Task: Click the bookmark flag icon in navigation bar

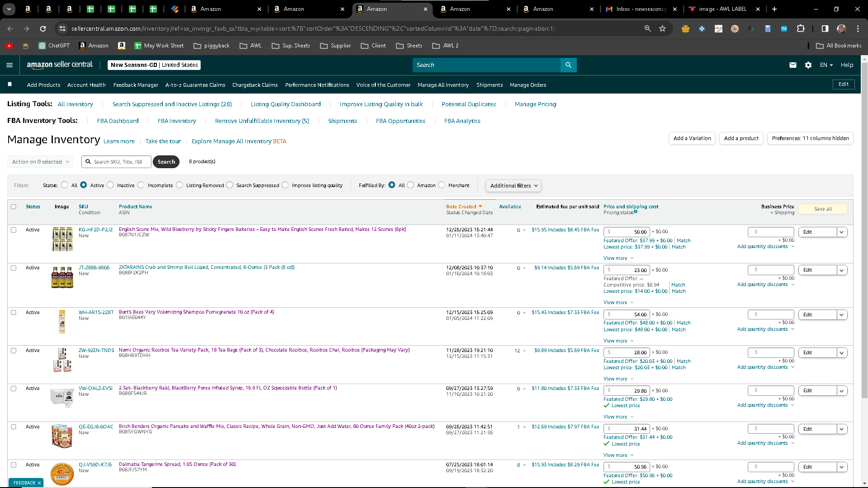Action: [x=9, y=84]
